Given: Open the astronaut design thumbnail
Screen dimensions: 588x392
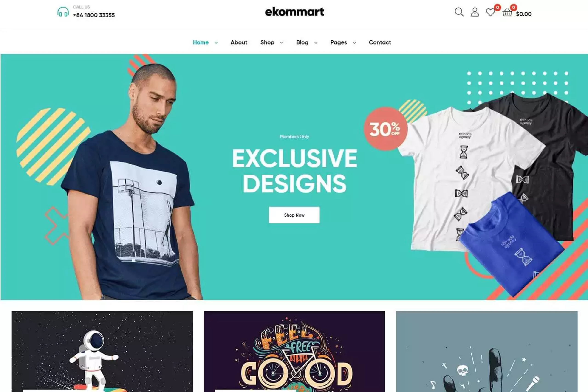Looking at the screenshot, I should pos(102,351).
